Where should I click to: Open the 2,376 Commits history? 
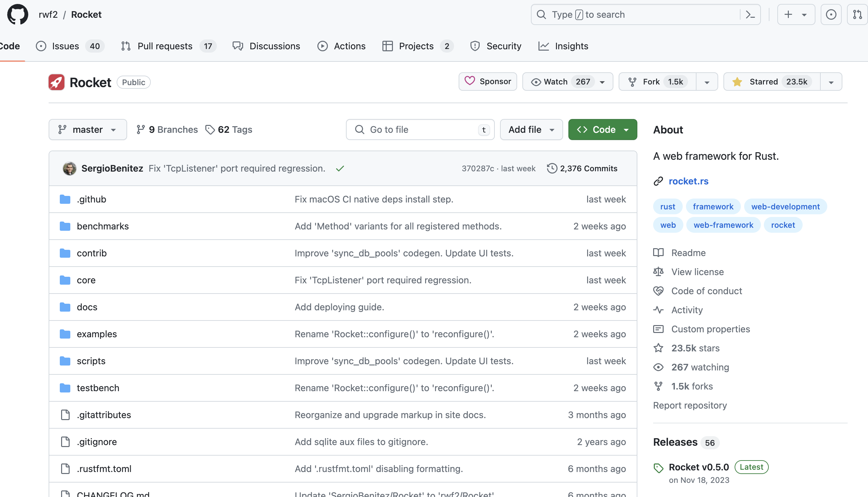pyautogui.click(x=582, y=169)
